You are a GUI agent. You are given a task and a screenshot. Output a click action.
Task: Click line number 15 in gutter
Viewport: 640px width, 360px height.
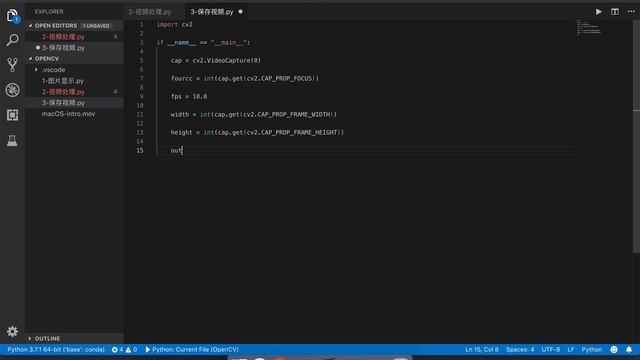[140, 151]
